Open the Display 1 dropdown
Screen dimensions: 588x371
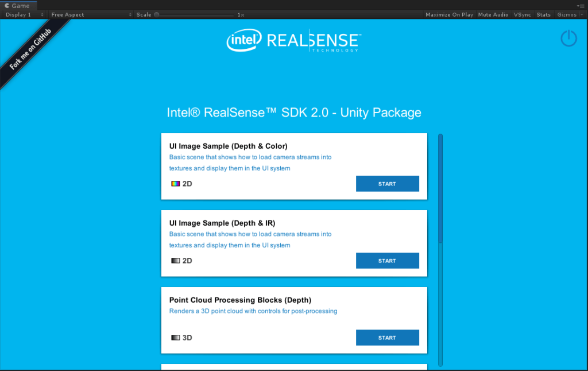(x=24, y=14)
